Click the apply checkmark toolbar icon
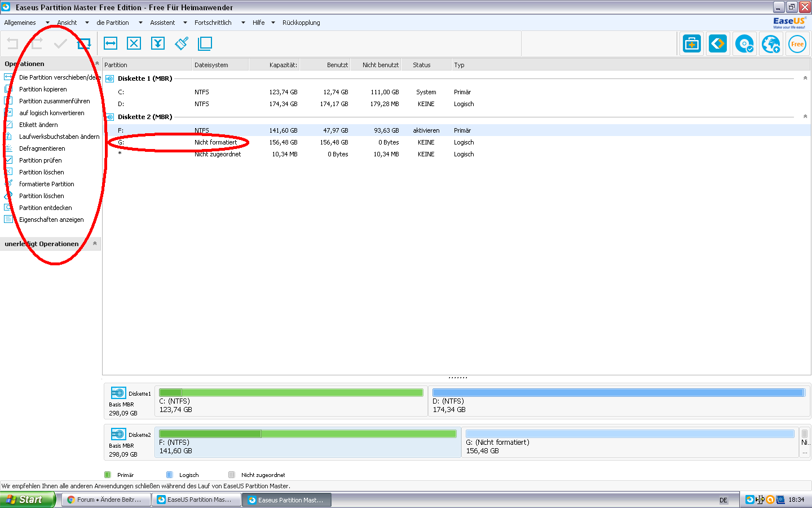This screenshot has width=812, height=508. [x=60, y=43]
